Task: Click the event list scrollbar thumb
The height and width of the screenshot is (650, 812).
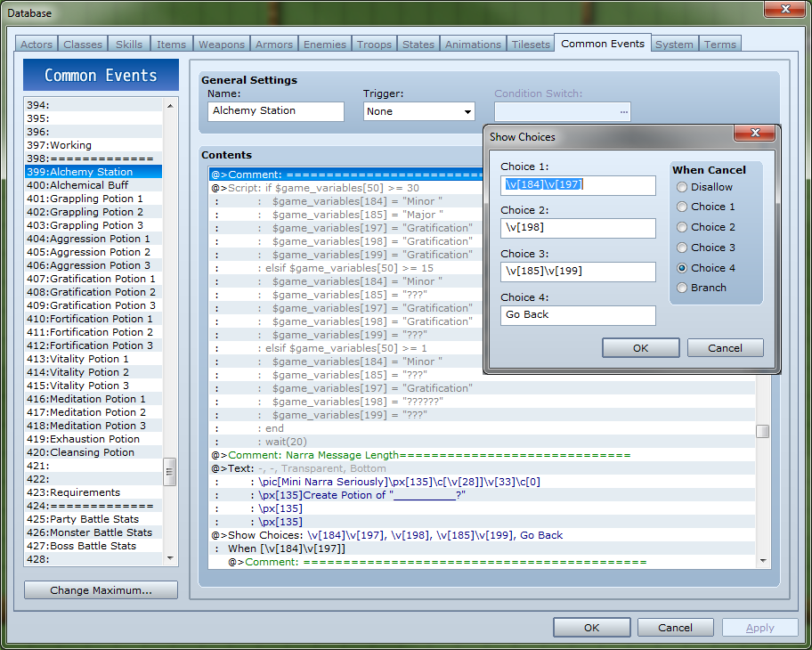Action: click(x=169, y=471)
